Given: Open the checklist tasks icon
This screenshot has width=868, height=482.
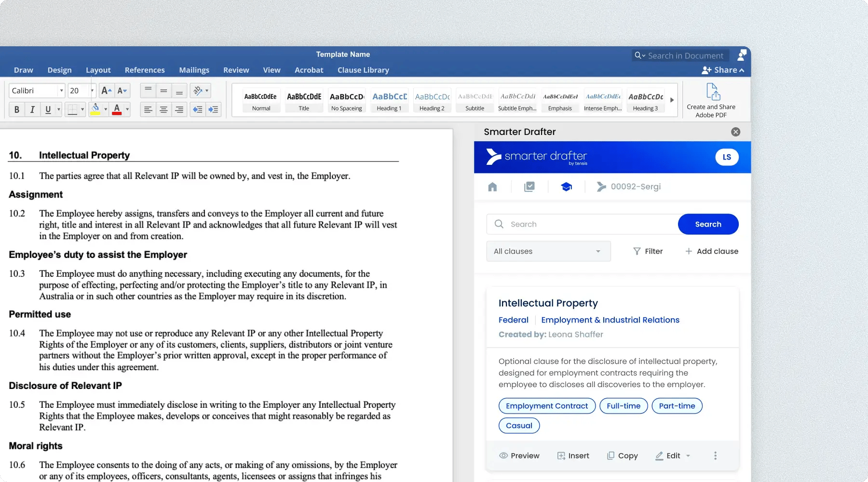Looking at the screenshot, I should pyautogui.click(x=529, y=187).
